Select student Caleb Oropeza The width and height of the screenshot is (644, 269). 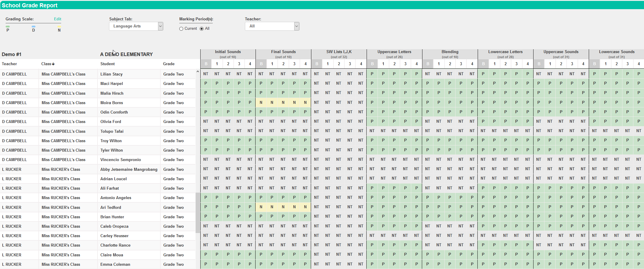pyautogui.click(x=114, y=226)
